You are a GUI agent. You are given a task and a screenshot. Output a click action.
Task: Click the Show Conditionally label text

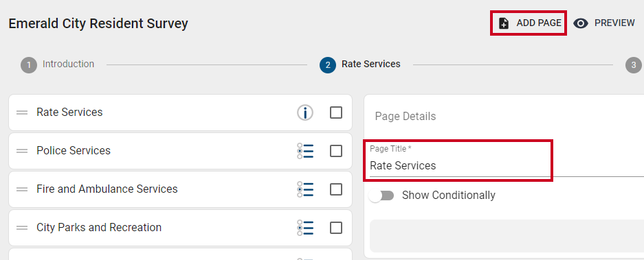pos(449,196)
